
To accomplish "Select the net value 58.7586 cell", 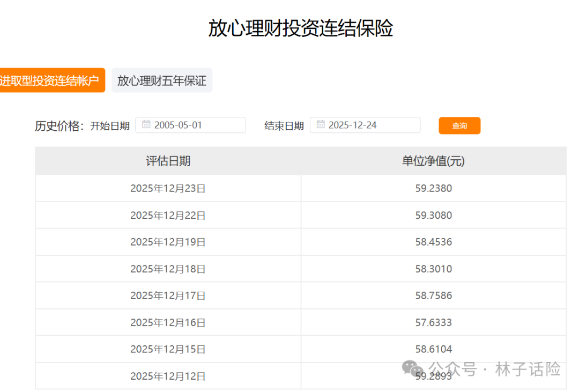I will click(x=433, y=295).
